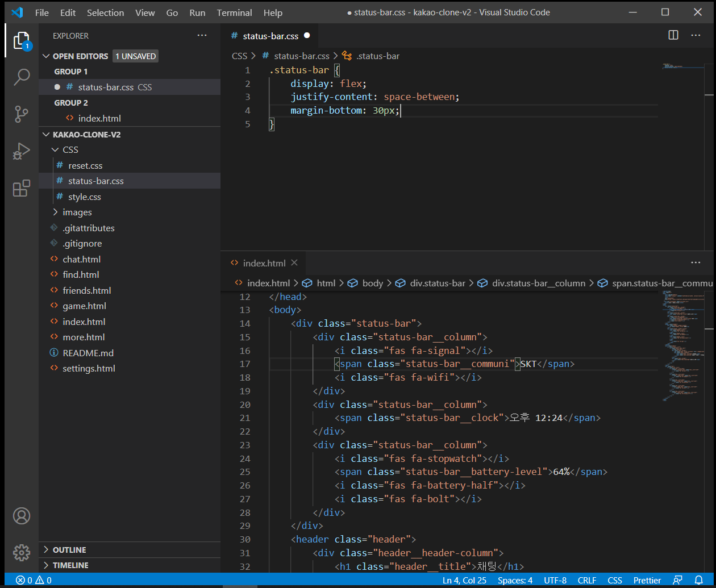The image size is (716, 588).
Task: Click the Split Editor Right icon
Action: pos(673,35)
